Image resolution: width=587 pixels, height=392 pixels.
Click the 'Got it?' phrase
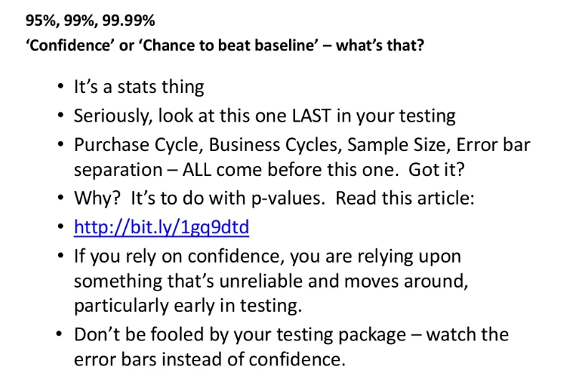[x=437, y=170]
